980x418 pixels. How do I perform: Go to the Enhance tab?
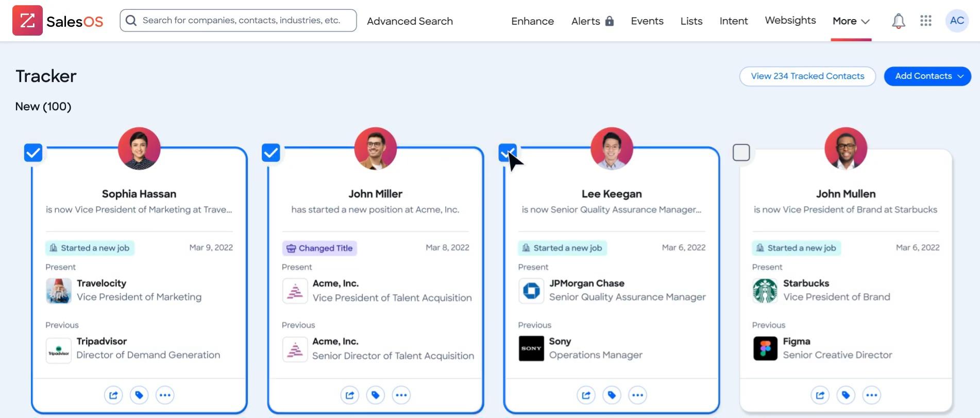tap(533, 21)
